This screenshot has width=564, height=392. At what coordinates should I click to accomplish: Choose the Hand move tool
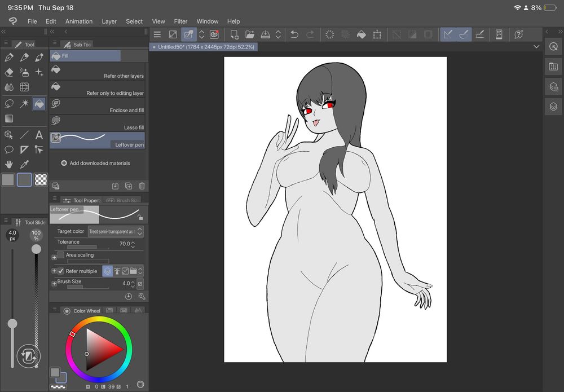pos(9,164)
